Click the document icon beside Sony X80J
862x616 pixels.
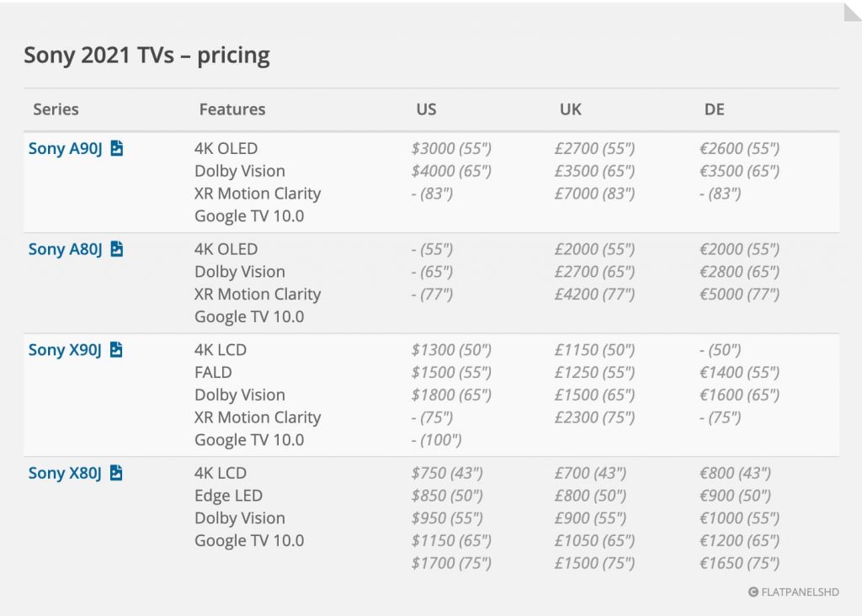[x=116, y=472]
